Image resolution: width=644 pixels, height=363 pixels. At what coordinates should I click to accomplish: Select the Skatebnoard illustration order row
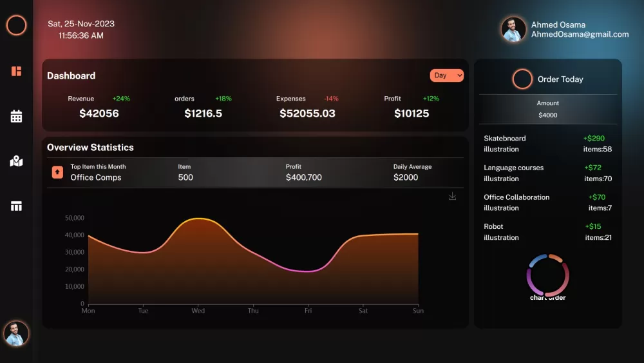[547, 144]
